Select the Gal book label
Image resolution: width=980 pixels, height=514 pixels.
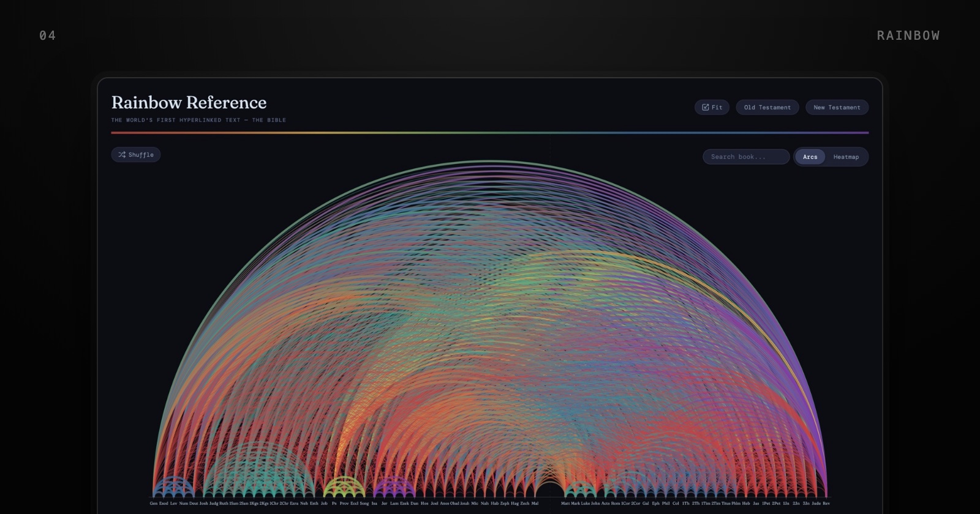coord(646,504)
